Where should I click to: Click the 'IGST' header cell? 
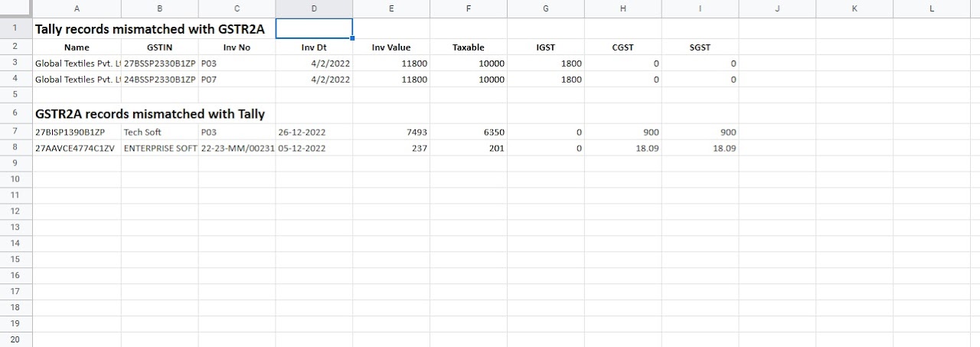(546, 47)
